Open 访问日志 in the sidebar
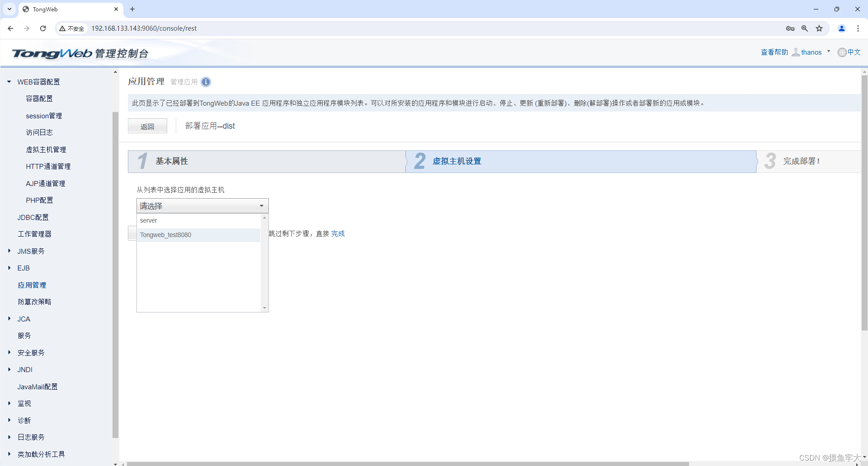This screenshot has width=868, height=466. point(39,132)
